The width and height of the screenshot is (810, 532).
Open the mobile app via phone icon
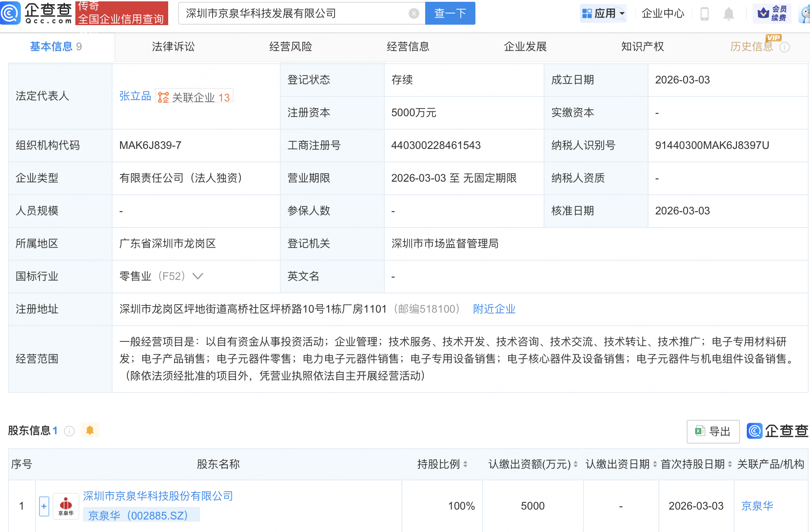tap(704, 13)
